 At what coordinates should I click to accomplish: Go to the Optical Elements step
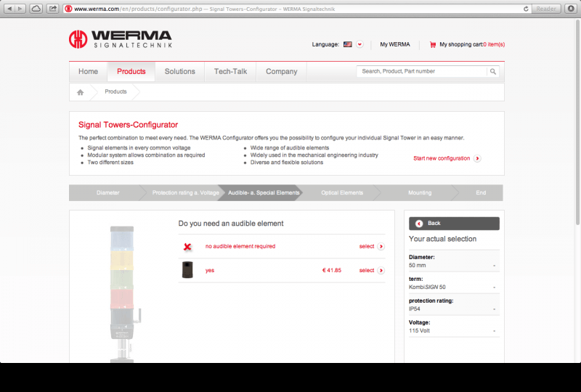click(x=342, y=192)
